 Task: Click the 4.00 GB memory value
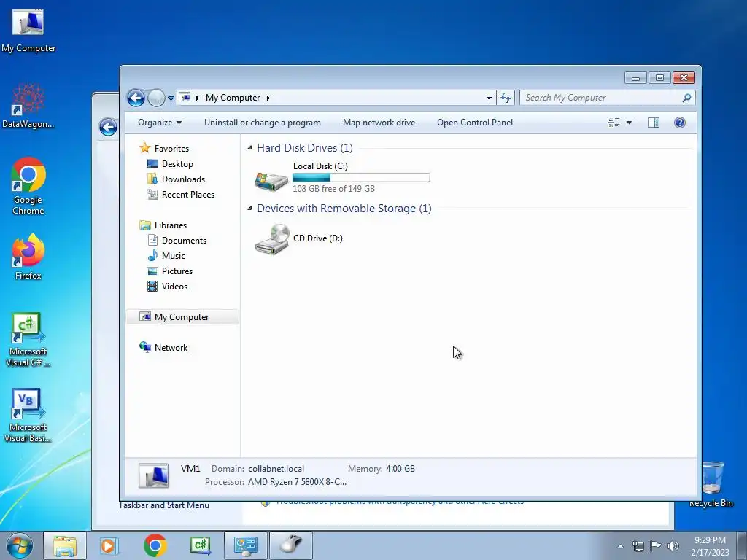click(x=400, y=469)
